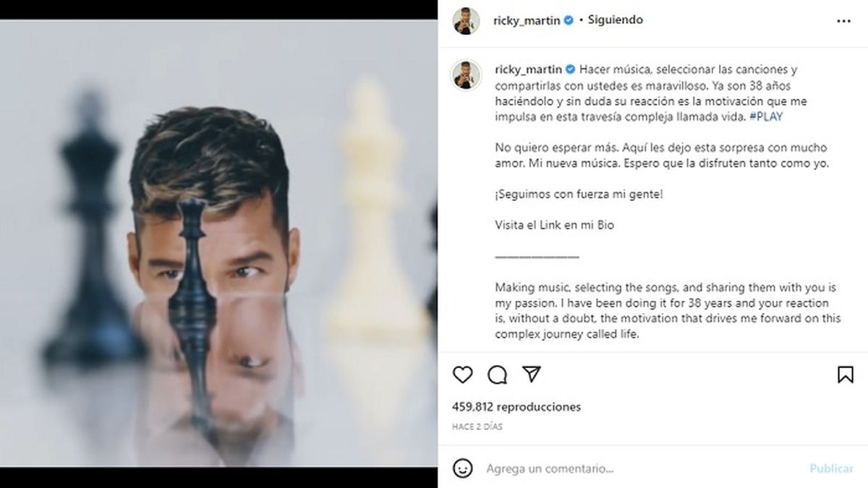Viewport: 868px width, 488px height.
Task: Click the Agrega un comentario input field
Action: (550, 468)
